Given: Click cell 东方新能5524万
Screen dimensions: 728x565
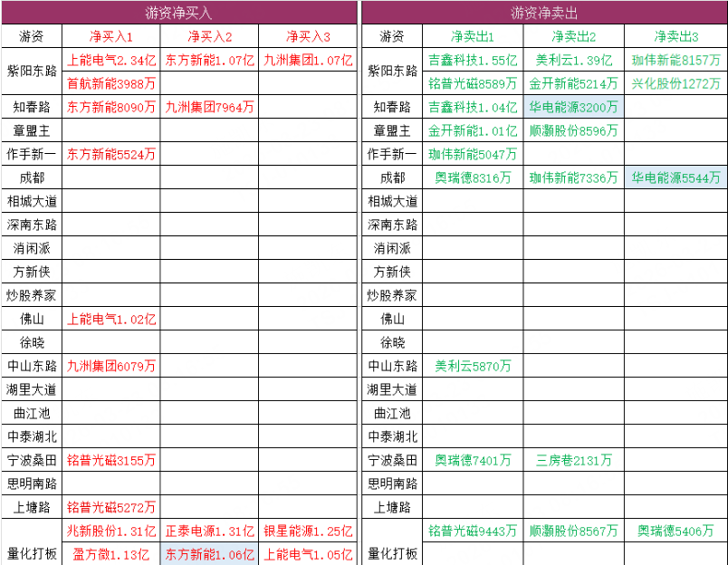Looking at the screenshot, I should click(111, 154).
